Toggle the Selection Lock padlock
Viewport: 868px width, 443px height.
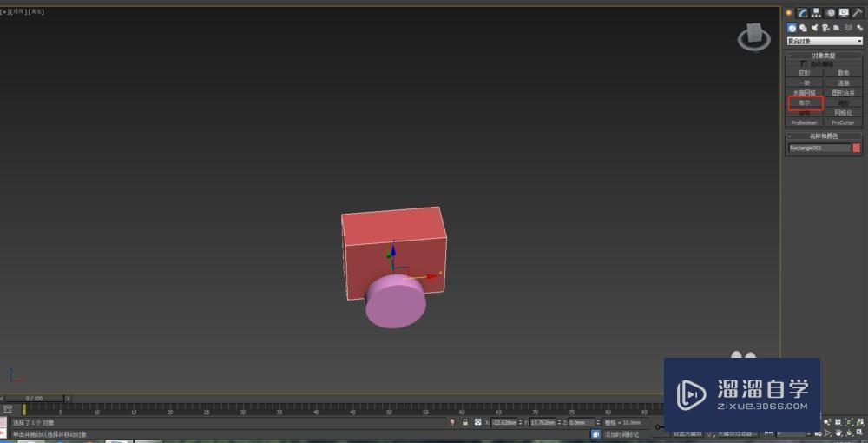(x=465, y=422)
